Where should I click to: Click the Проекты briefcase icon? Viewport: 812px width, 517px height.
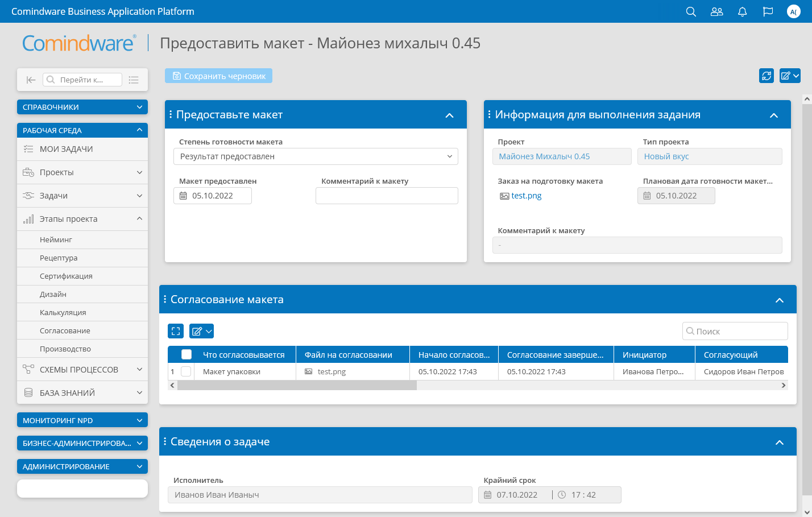[x=28, y=172]
